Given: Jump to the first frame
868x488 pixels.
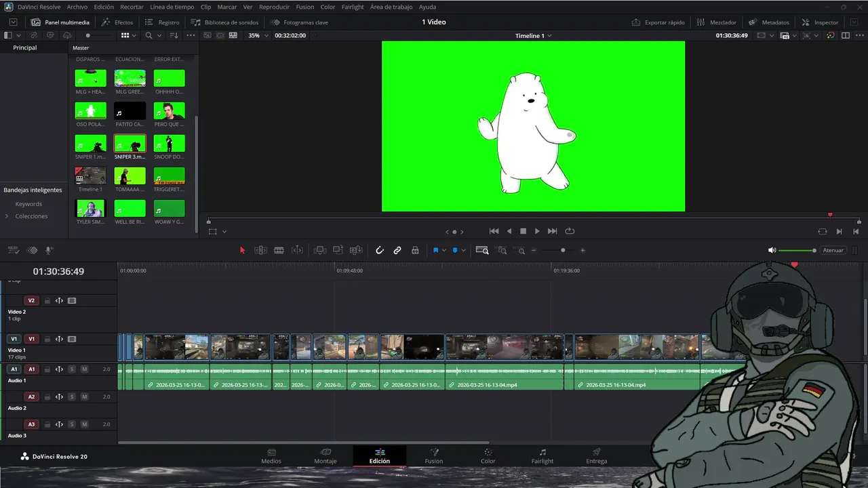Looking at the screenshot, I should (494, 231).
